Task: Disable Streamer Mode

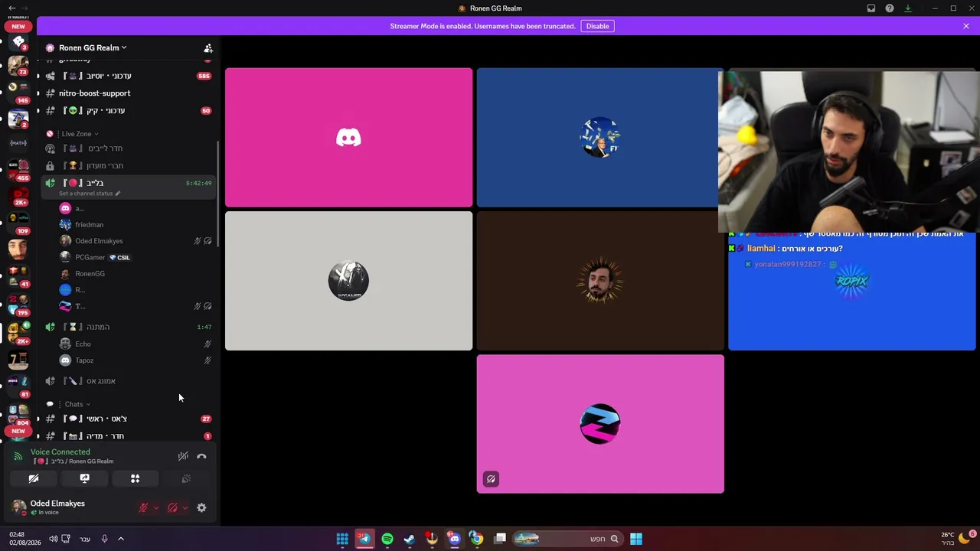Action: click(x=597, y=26)
